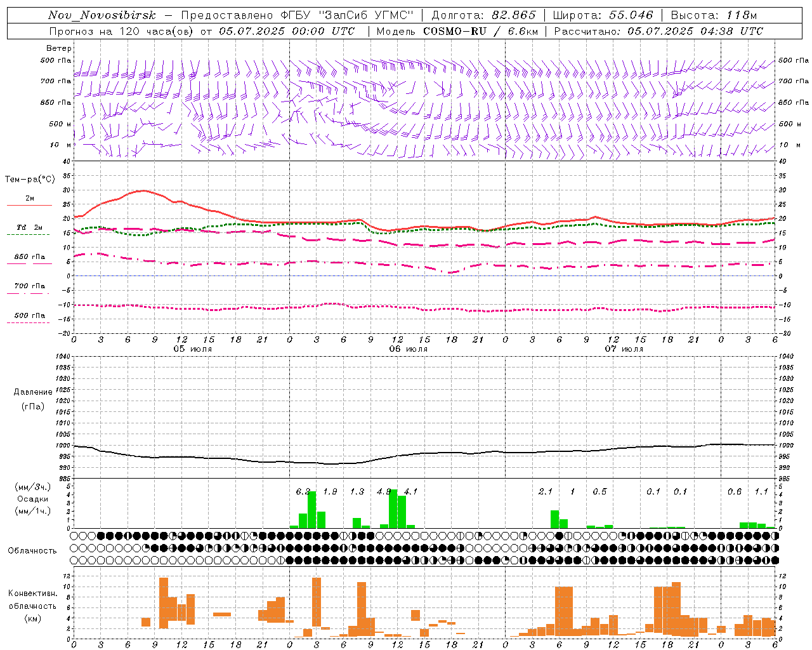The image size is (812, 650).
Task: Click the precipitation total "4.9"
Action: 384,491
